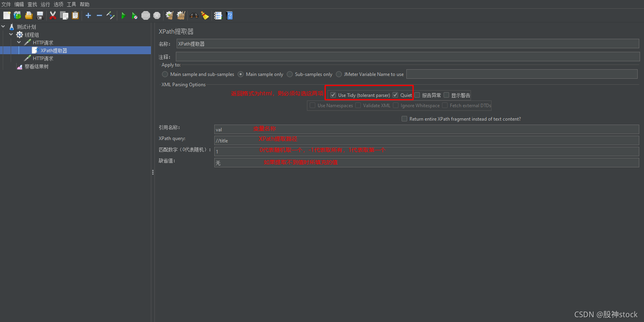Uncheck Use Tidy (tolerant parser) checkbox

(x=333, y=95)
